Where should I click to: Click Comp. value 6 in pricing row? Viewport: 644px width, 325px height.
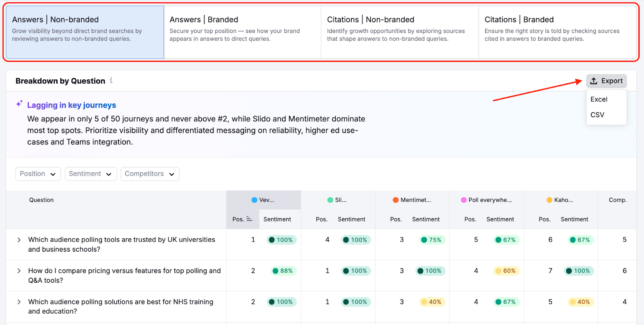tap(625, 271)
